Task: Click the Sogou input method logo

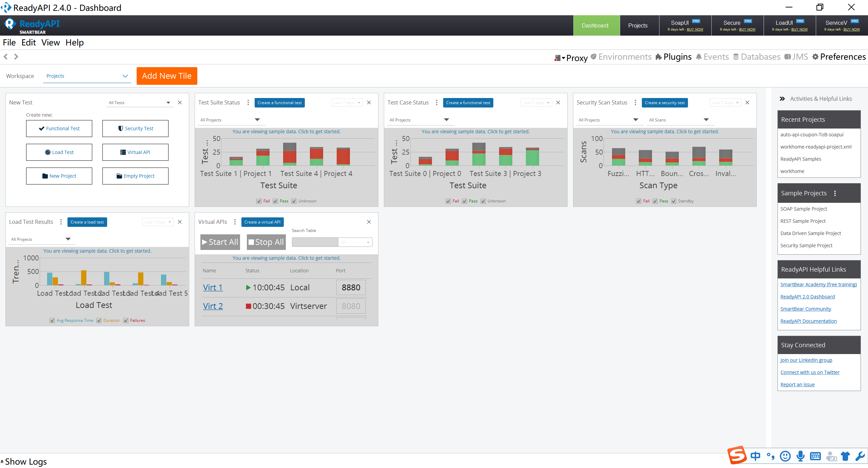Action: (737, 455)
